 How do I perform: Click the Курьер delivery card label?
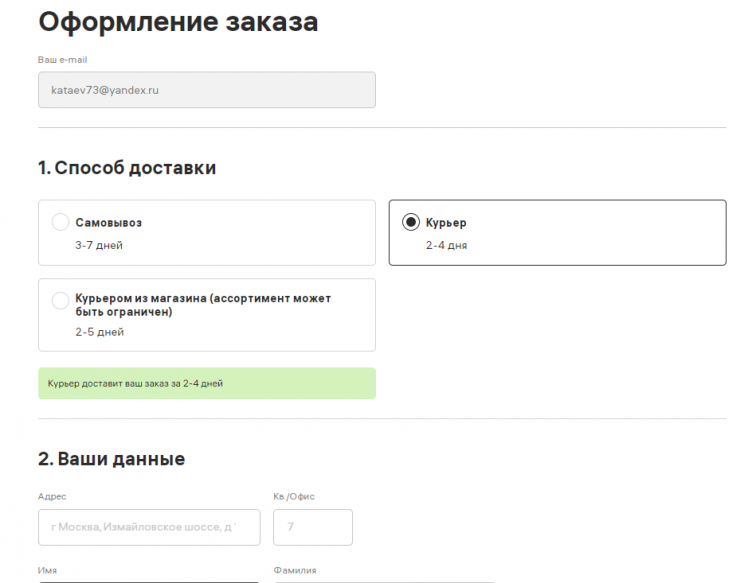[446, 222]
